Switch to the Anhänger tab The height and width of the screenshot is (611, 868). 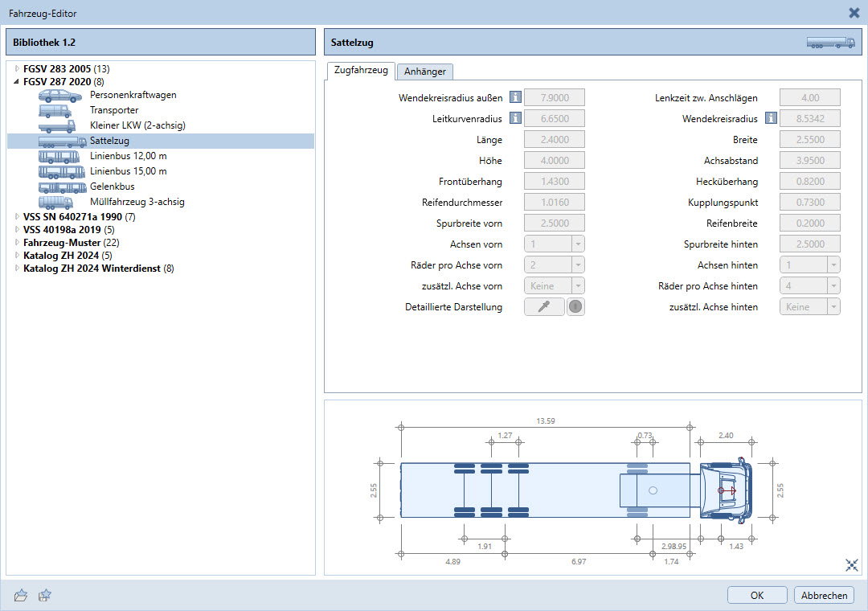425,72
